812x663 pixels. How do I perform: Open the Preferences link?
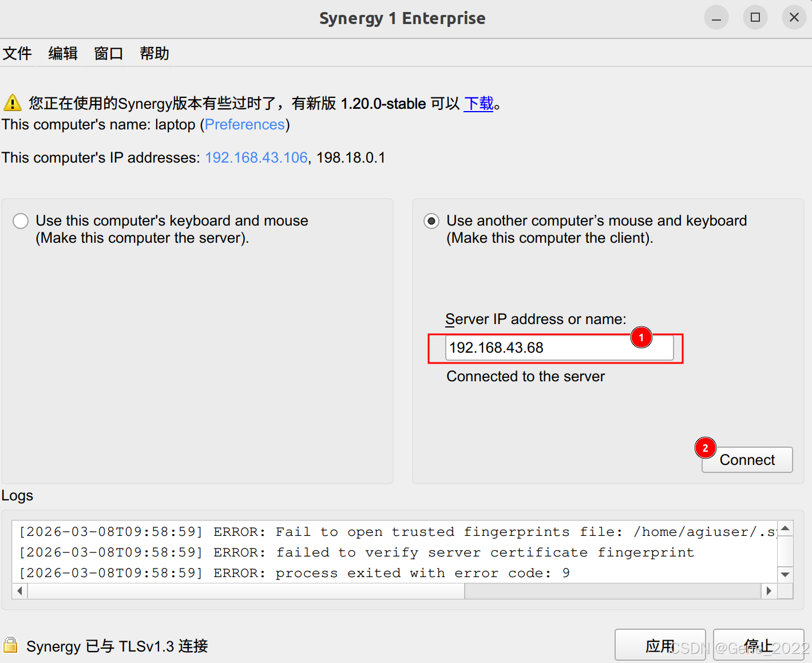245,125
